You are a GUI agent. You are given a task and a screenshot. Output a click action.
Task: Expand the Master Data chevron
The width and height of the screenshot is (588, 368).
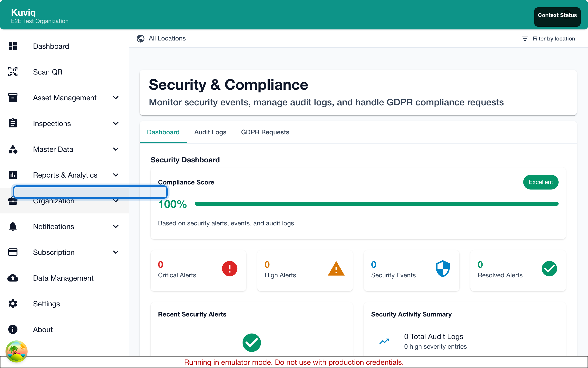116,149
